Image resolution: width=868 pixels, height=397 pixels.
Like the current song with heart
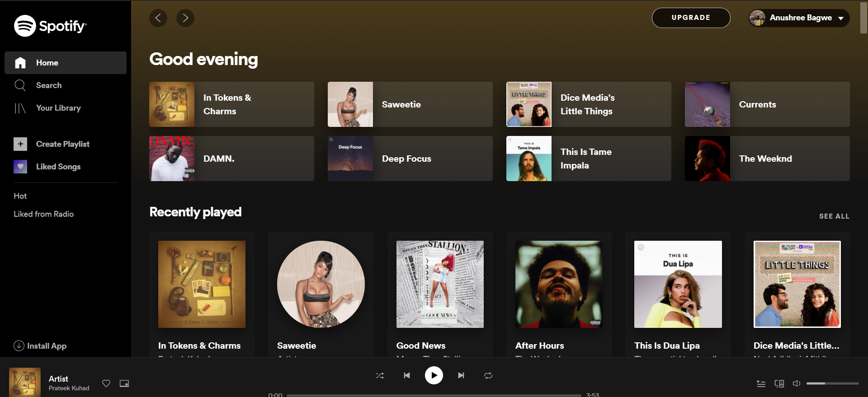pos(106,383)
